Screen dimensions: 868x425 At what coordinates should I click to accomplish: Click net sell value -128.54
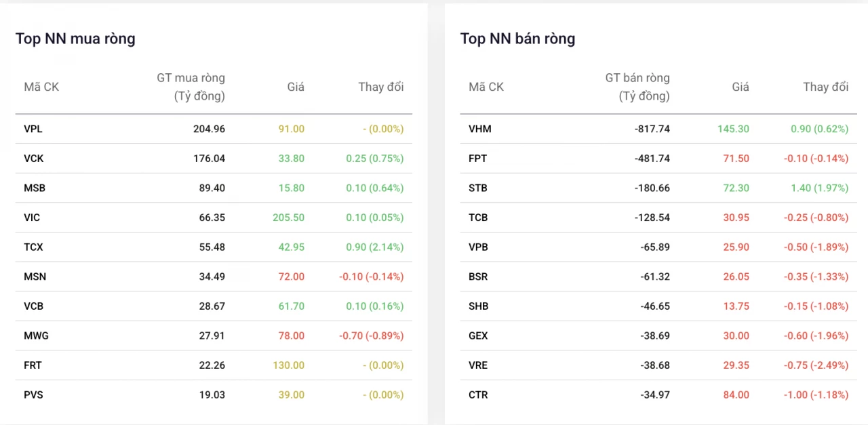[652, 218]
